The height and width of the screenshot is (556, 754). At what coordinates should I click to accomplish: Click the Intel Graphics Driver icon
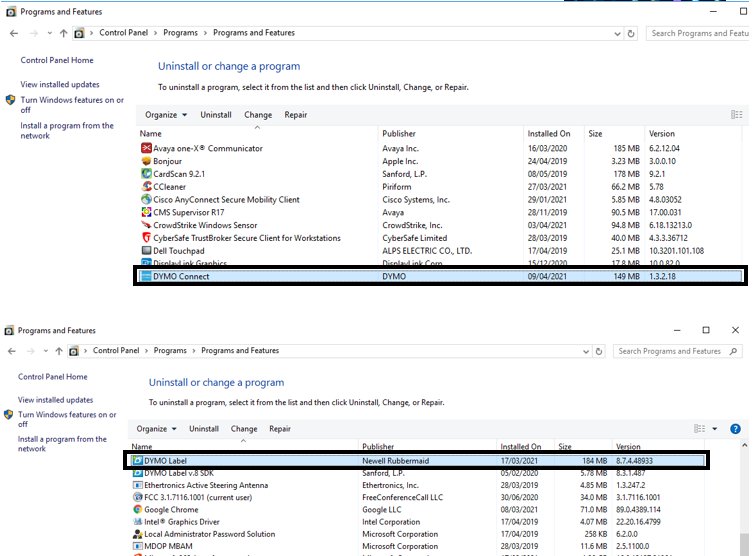point(137,522)
